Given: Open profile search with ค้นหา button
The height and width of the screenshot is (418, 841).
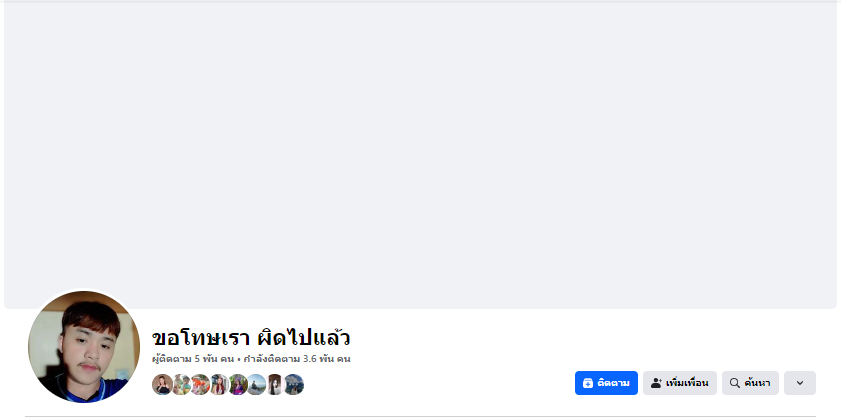Looking at the screenshot, I should (x=750, y=383).
